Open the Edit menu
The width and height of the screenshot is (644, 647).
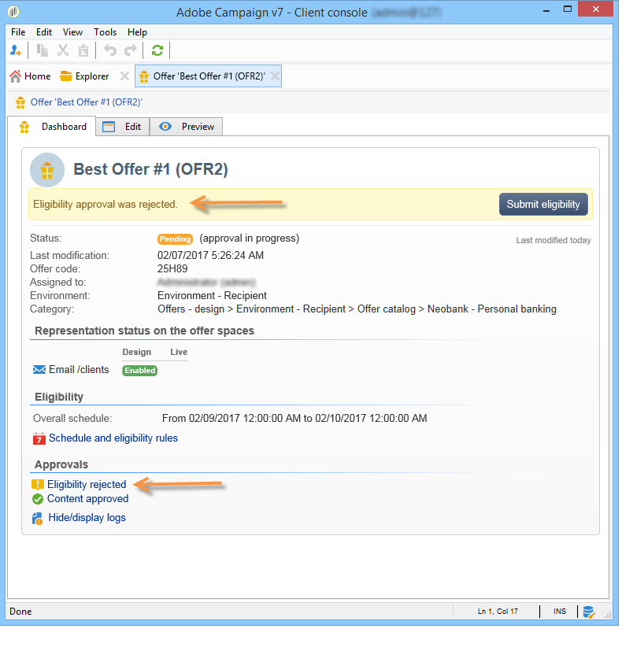pos(44,32)
